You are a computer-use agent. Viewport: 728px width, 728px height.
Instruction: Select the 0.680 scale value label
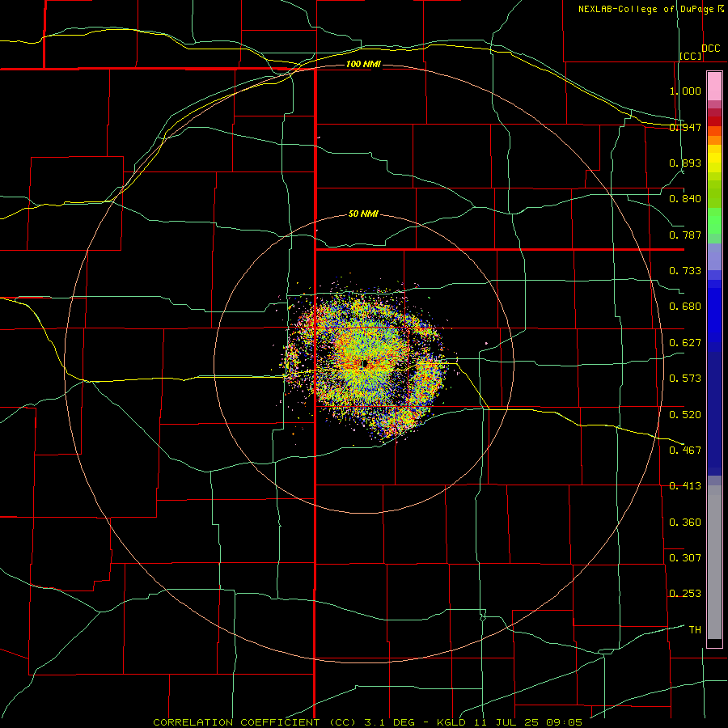point(685,307)
